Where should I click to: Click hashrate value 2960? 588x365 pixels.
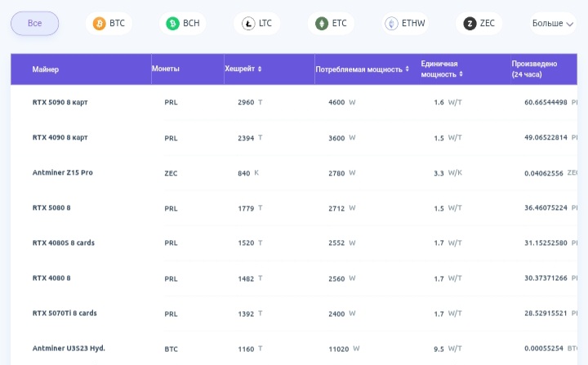[x=246, y=102]
